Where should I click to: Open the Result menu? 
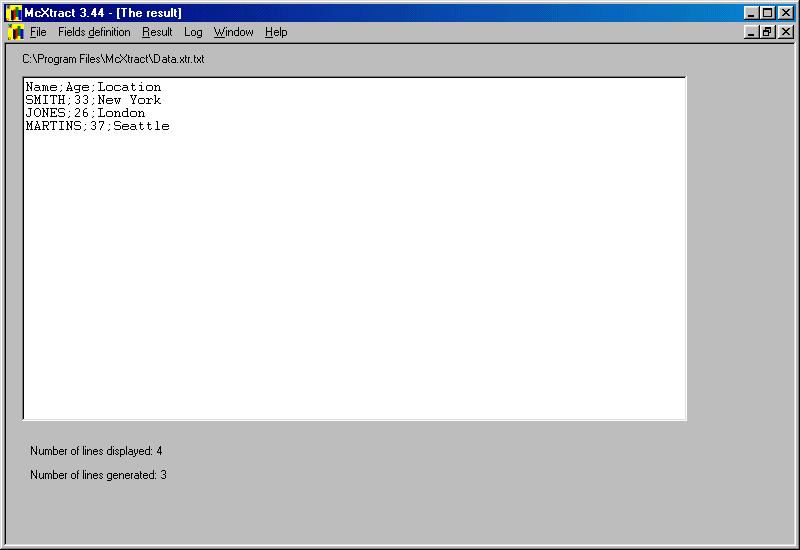click(157, 32)
